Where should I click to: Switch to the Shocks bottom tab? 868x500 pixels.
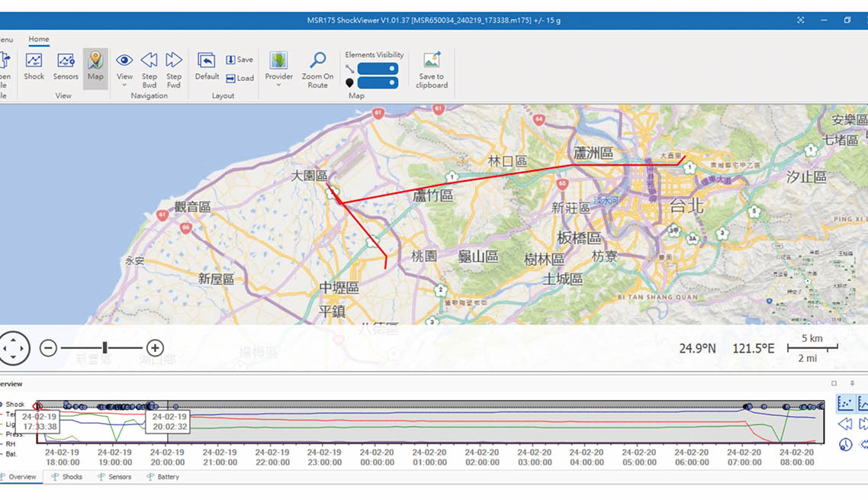(67, 477)
